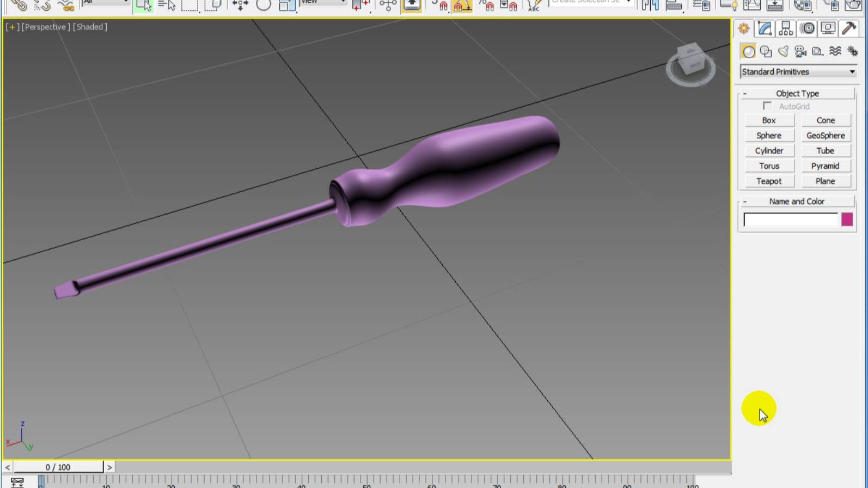Viewport: 868px width, 488px height.
Task: Open the View reference coordinate dropdown
Action: [x=323, y=3]
